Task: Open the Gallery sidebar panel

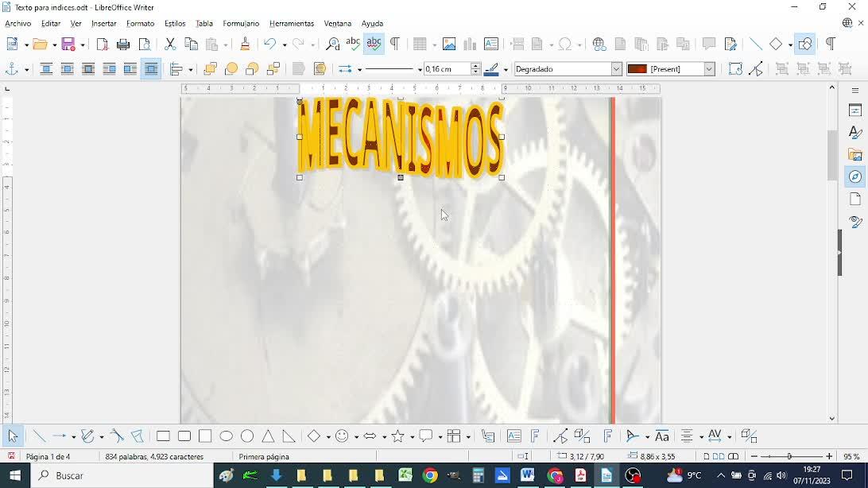Action: [x=855, y=154]
